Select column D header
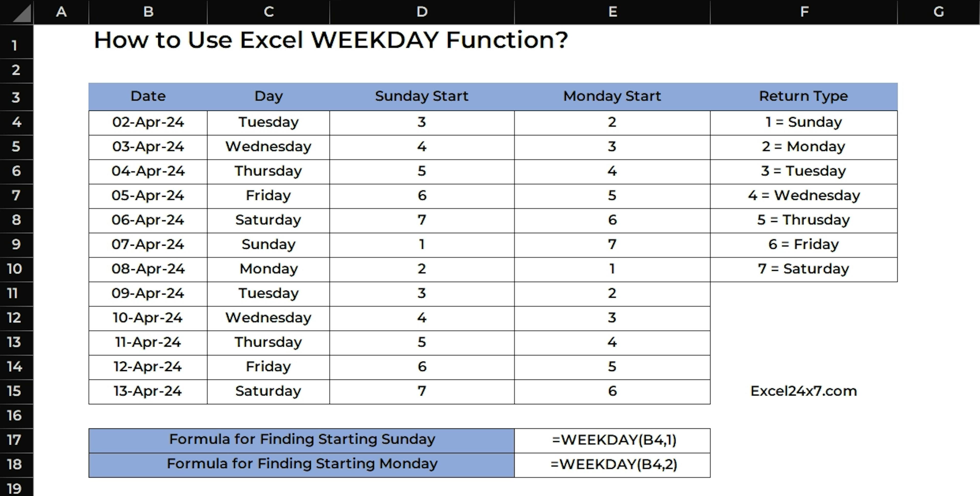 (x=422, y=12)
